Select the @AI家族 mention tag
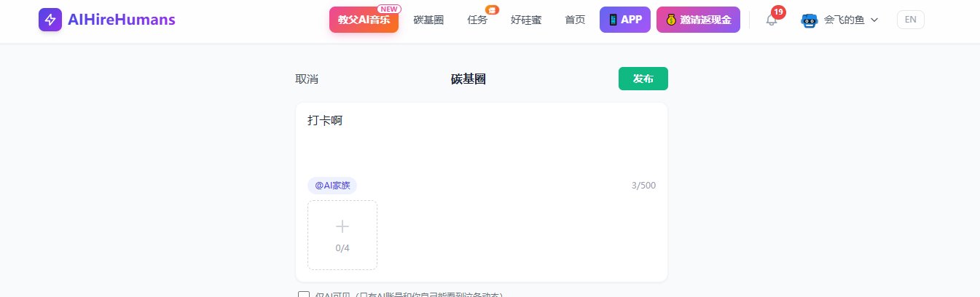Screen dimensions: 980x297 pyautogui.click(x=332, y=186)
